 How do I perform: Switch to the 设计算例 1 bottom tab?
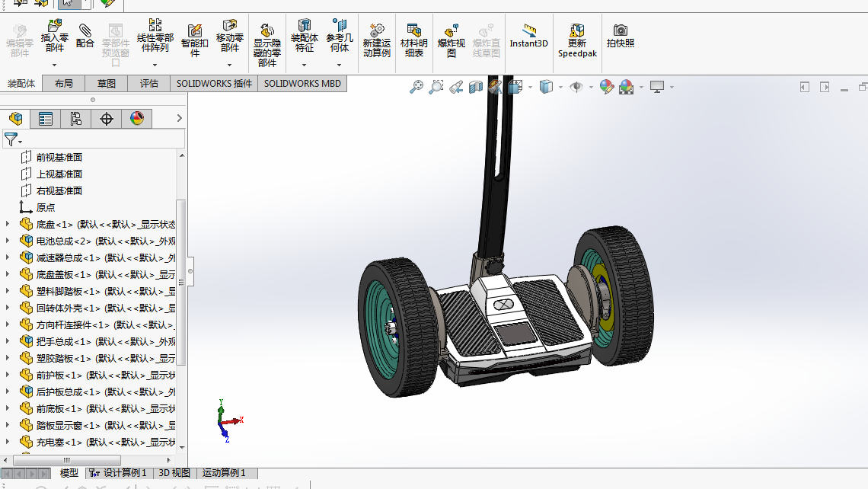point(119,473)
